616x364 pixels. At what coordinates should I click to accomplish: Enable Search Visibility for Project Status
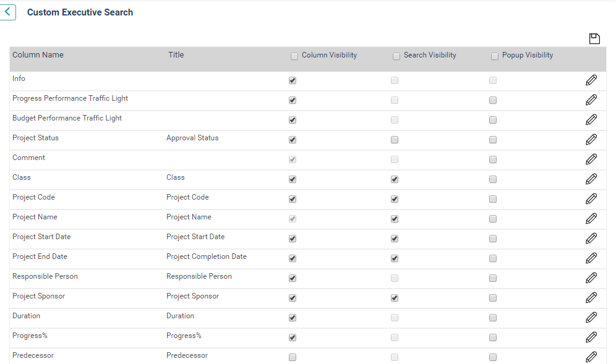395,140
